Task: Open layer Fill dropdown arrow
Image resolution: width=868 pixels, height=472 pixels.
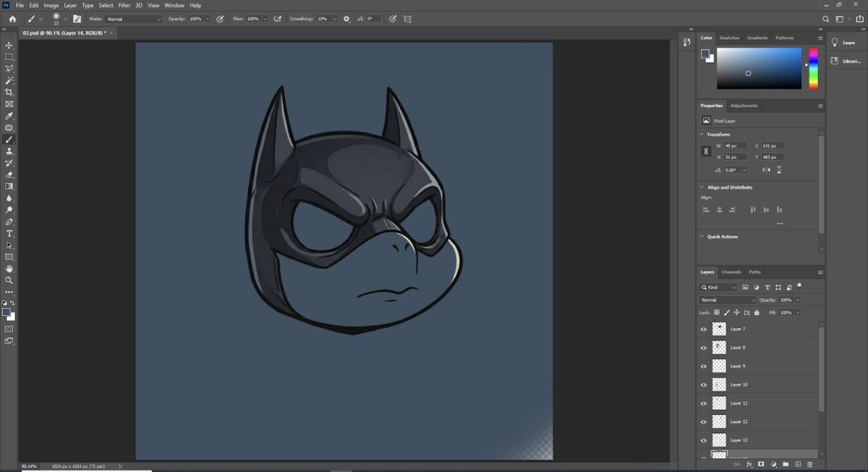Action: tap(798, 312)
